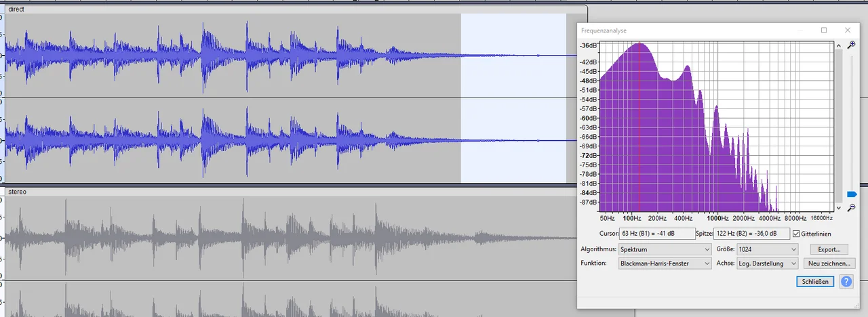Viewport: 868px width, 317px height.
Task: Click the 100Hz axis label
Action: [x=631, y=219]
